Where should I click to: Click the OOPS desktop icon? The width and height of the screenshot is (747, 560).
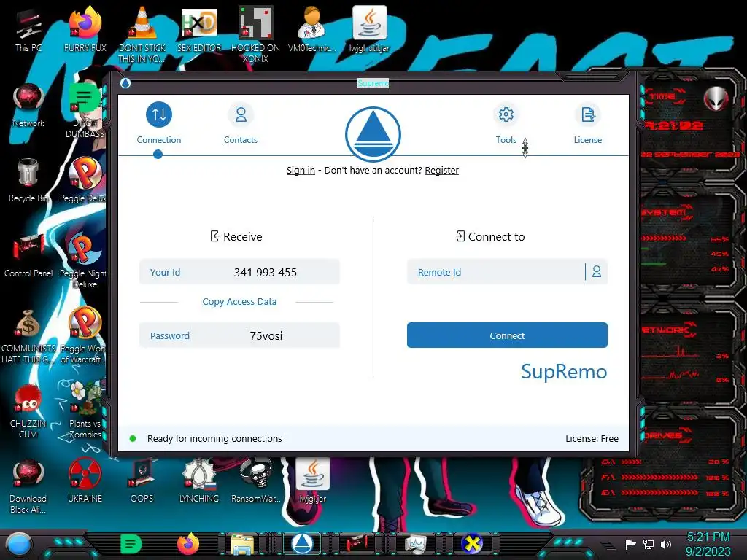pyautogui.click(x=142, y=481)
